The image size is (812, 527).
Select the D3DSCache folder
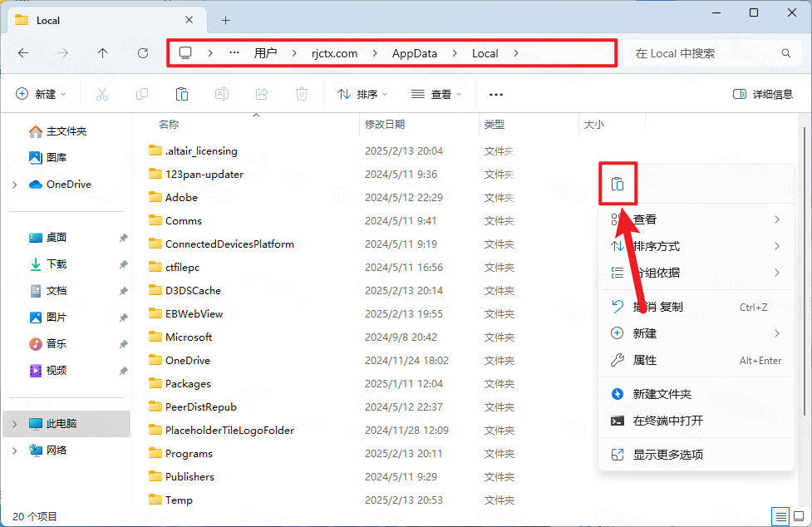[x=193, y=291]
